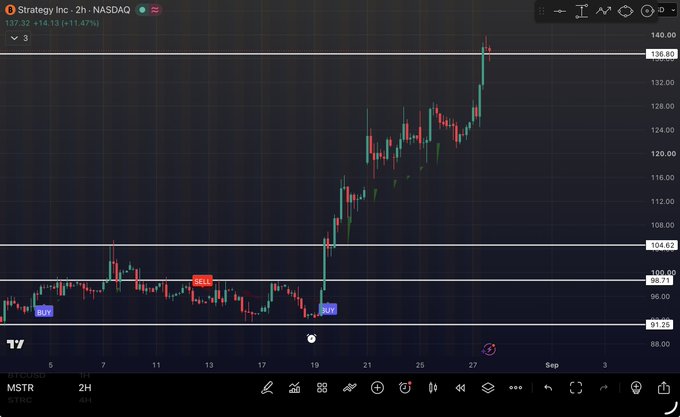Select the 98.71 price line label
This screenshot has height=417, width=680.
point(660,280)
